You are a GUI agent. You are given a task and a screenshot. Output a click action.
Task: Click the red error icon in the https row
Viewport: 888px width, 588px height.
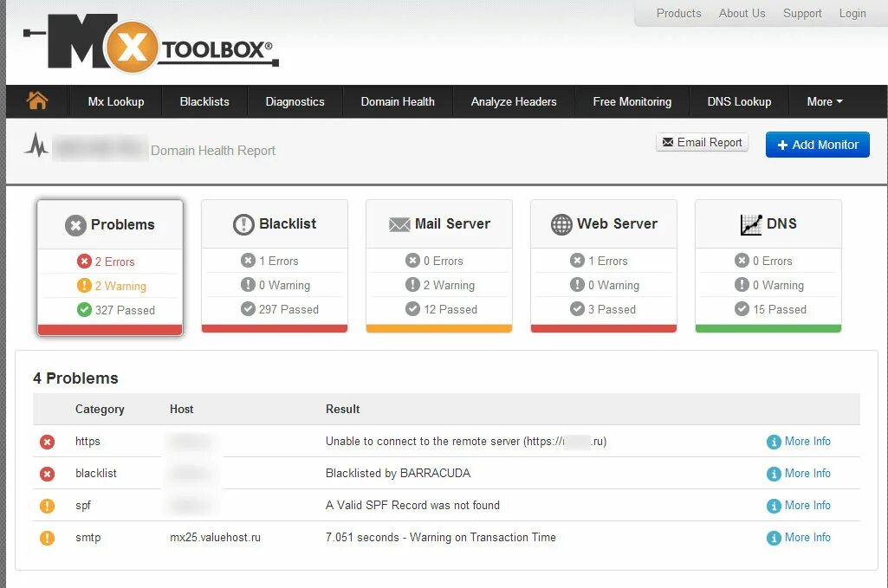click(47, 442)
